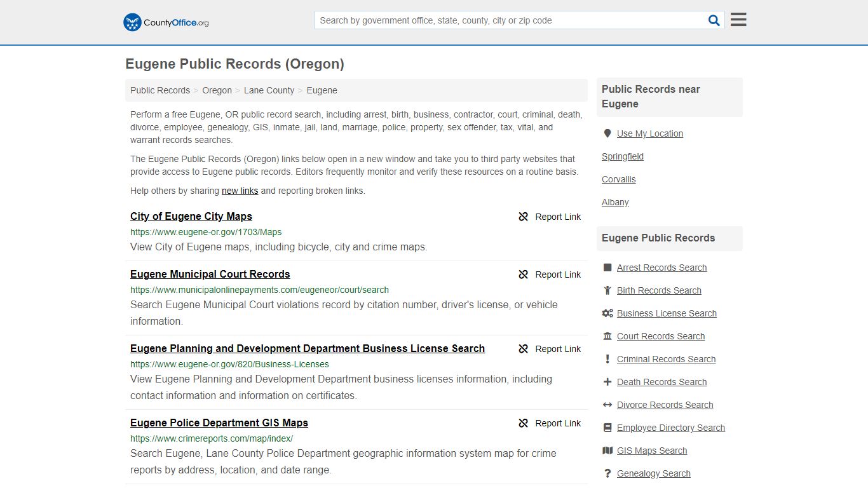Go to Oregon breadcrumb
868x488 pixels.
tap(217, 90)
